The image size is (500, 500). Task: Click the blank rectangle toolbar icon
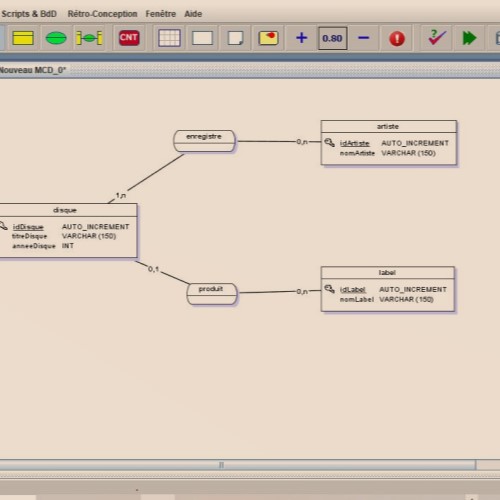(202, 38)
